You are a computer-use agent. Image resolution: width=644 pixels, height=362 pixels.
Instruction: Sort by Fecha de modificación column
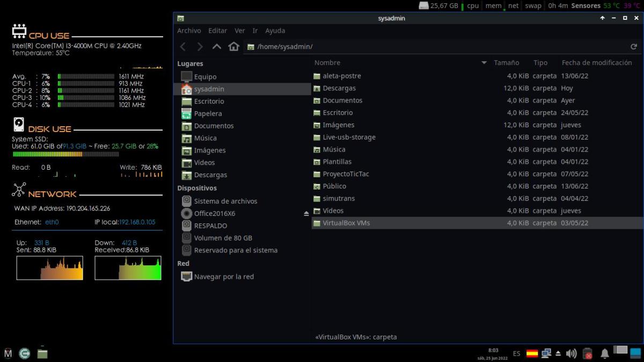pyautogui.click(x=596, y=63)
